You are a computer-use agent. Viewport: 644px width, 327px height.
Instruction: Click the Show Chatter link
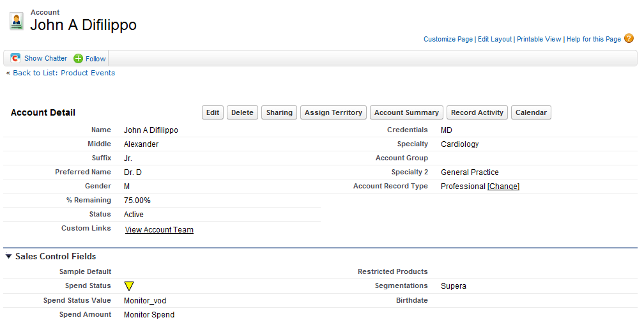(45, 58)
